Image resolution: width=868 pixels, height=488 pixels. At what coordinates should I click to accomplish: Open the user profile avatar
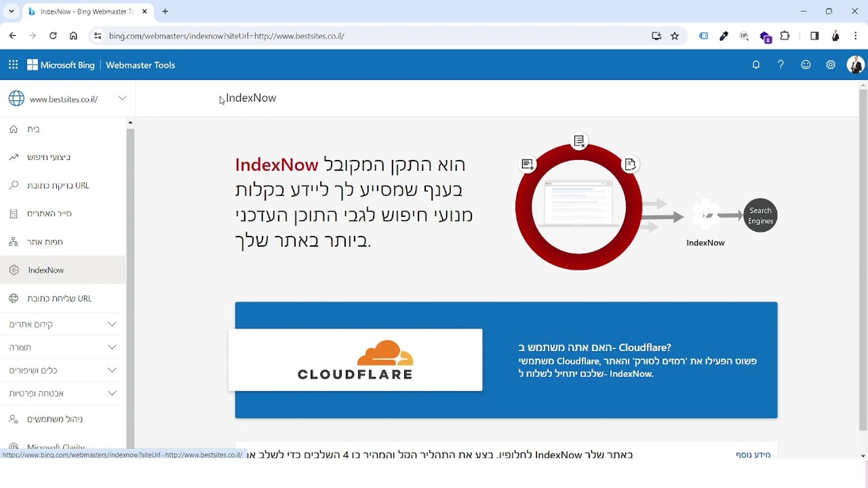point(855,65)
